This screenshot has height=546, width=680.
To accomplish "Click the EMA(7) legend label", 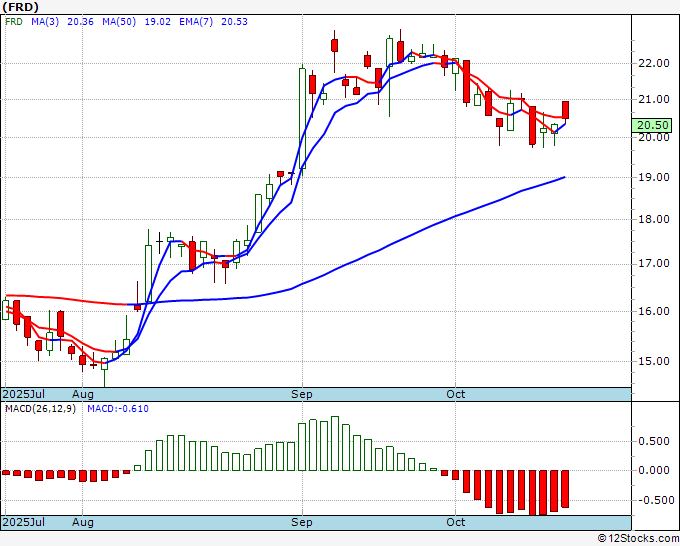I will [196, 22].
